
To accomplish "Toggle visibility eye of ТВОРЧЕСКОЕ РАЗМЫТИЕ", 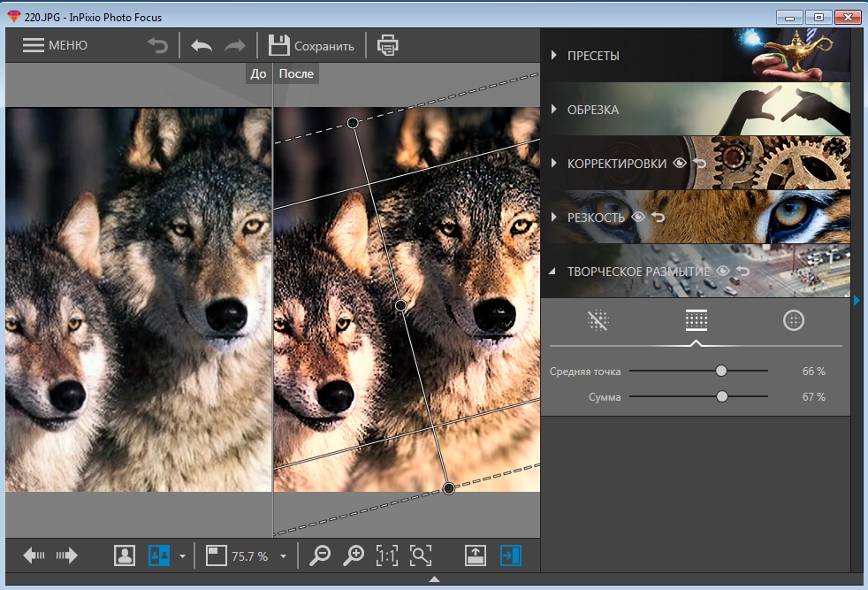I will 723,271.
